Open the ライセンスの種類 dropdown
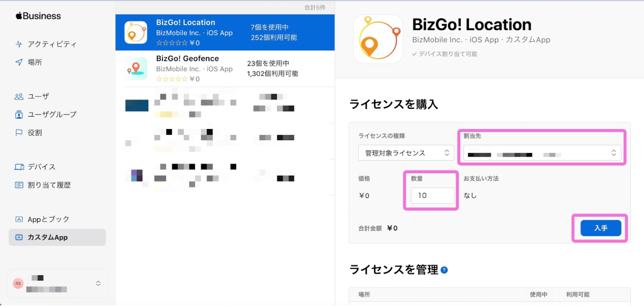This screenshot has height=307, width=644. (x=406, y=153)
